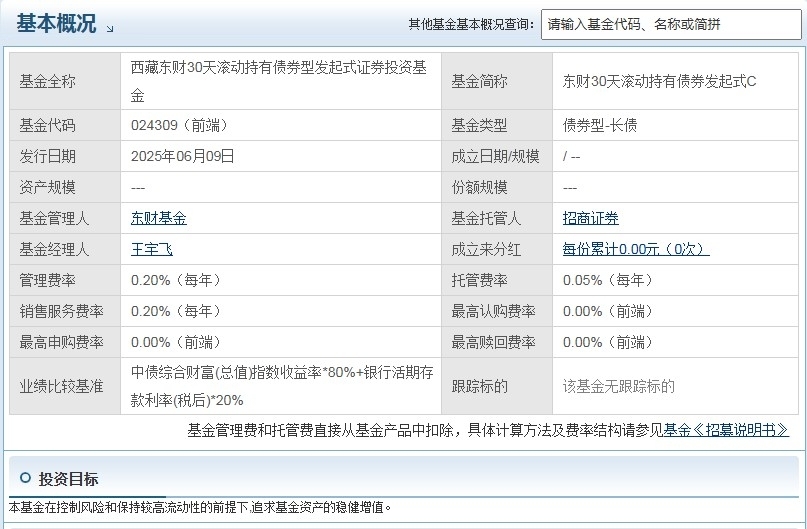Click the 业绩比较基准 label cell
The height and width of the screenshot is (529, 807).
point(65,386)
